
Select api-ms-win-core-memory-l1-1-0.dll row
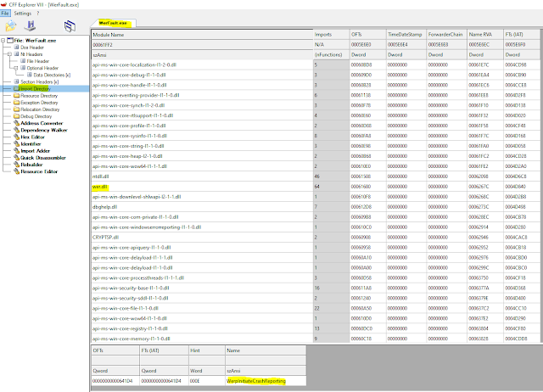[316, 339]
